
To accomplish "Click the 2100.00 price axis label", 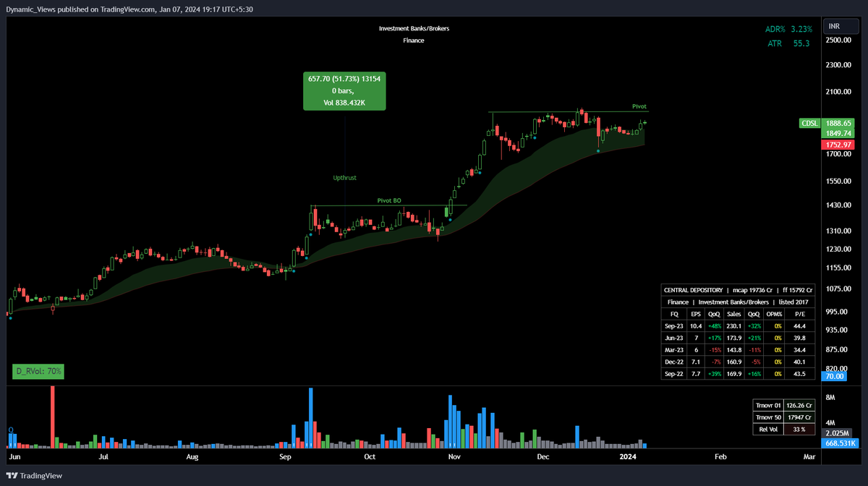I will pos(840,93).
